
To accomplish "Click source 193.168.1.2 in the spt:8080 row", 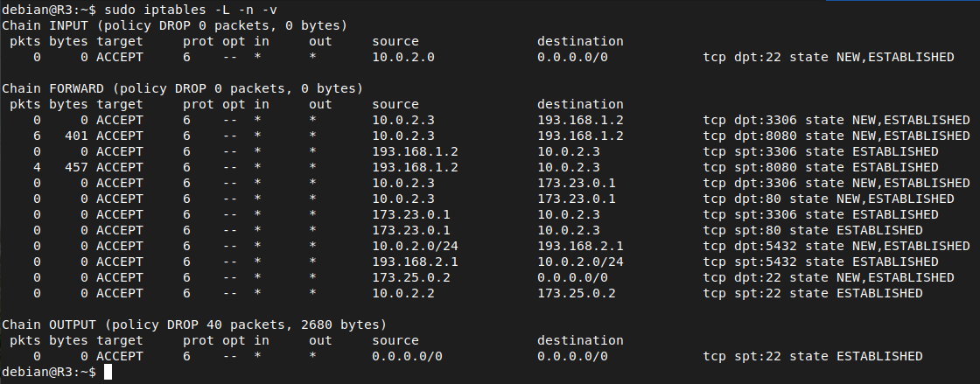I will tap(415, 167).
